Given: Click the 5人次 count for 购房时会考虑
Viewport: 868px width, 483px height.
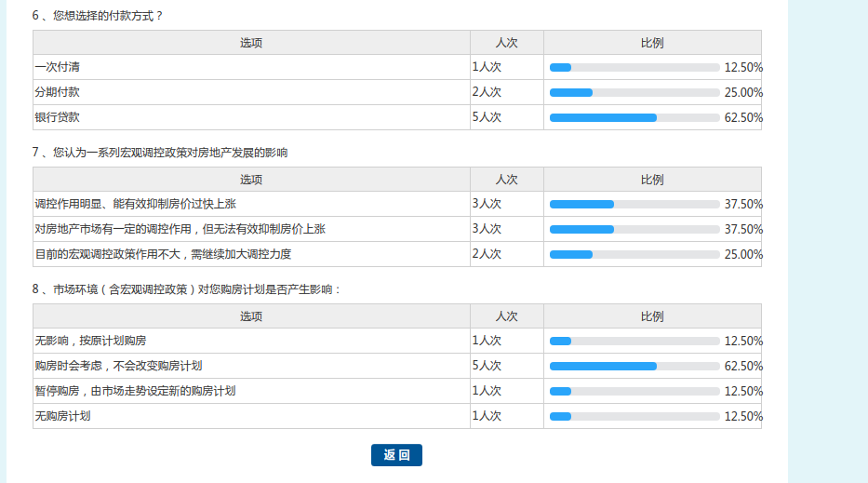Looking at the screenshot, I should click(487, 366).
